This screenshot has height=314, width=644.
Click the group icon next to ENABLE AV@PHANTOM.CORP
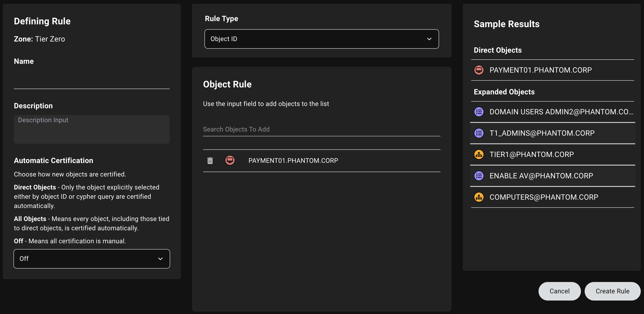click(x=479, y=176)
